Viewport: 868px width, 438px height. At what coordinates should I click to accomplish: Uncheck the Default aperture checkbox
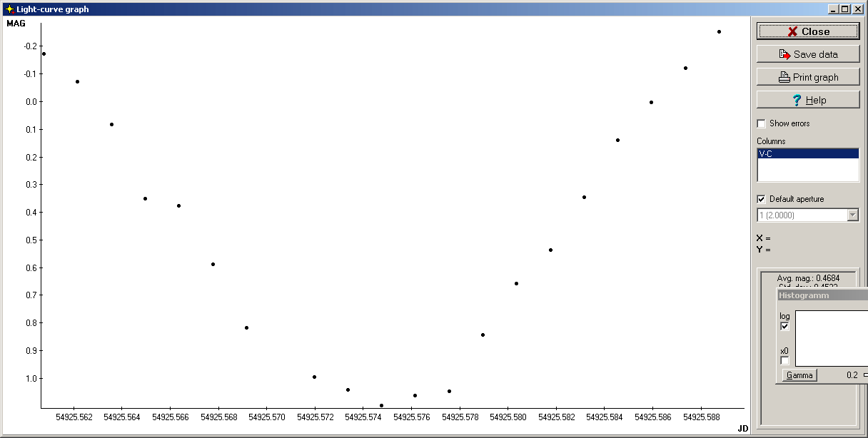coord(761,199)
